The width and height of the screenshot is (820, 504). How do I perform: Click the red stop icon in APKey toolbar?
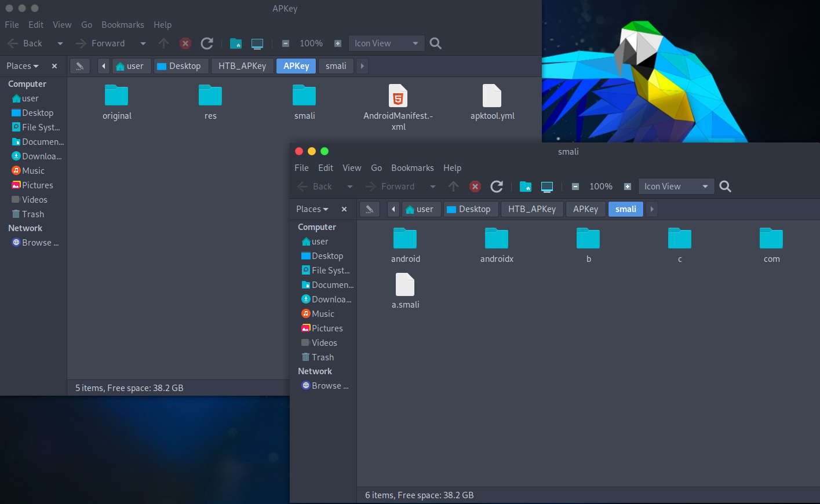[185, 43]
